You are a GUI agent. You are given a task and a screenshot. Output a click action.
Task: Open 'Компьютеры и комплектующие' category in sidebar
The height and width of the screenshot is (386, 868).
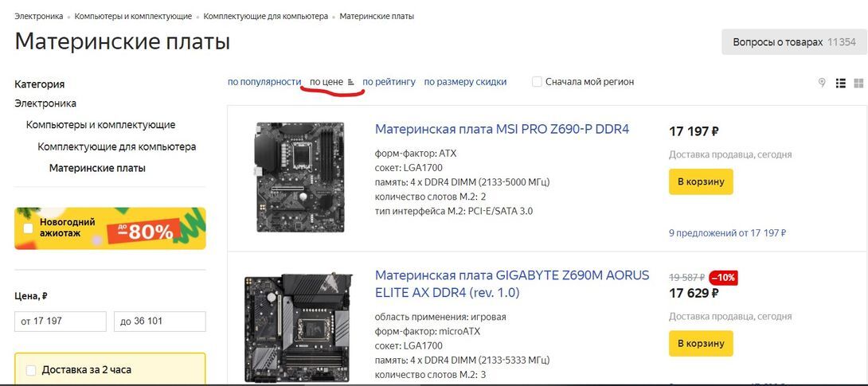tap(101, 125)
